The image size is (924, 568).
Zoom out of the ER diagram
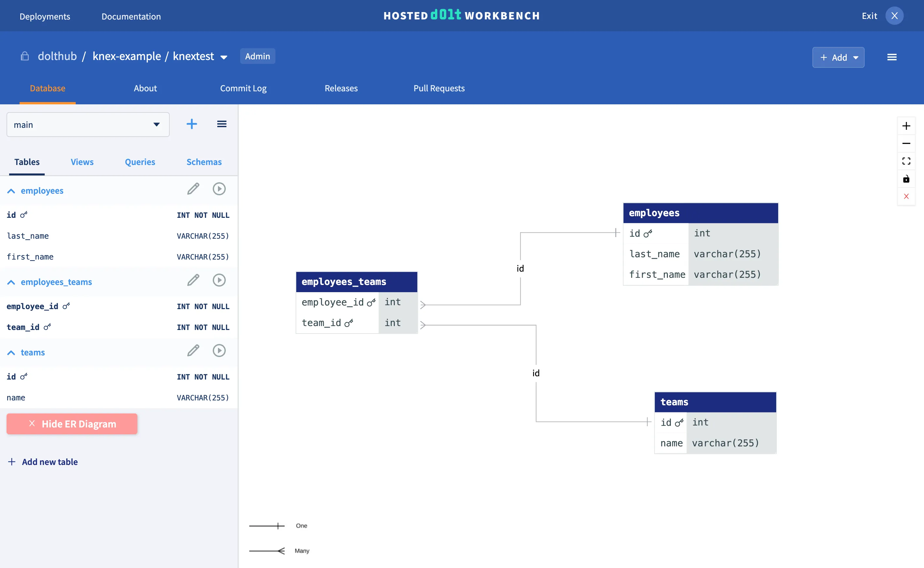[x=907, y=143]
